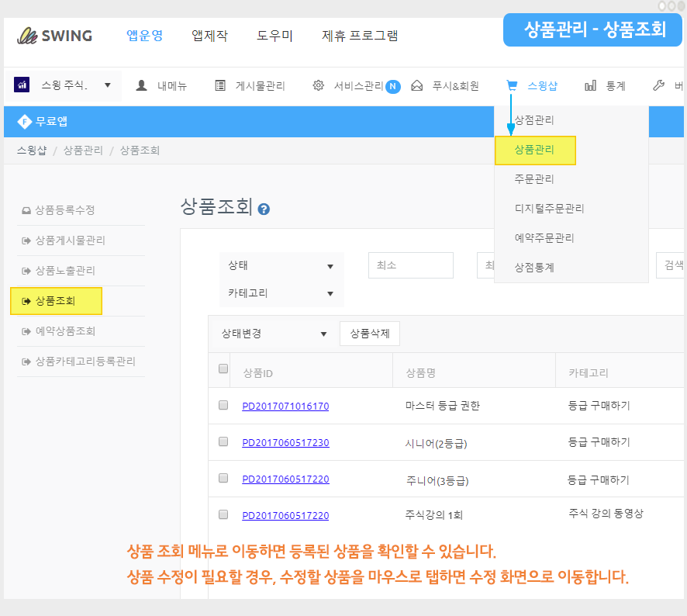The height and width of the screenshot is (616, 687).
Task: Expand the 카테고리 filter dropdown
Action: tap(281, 294)
